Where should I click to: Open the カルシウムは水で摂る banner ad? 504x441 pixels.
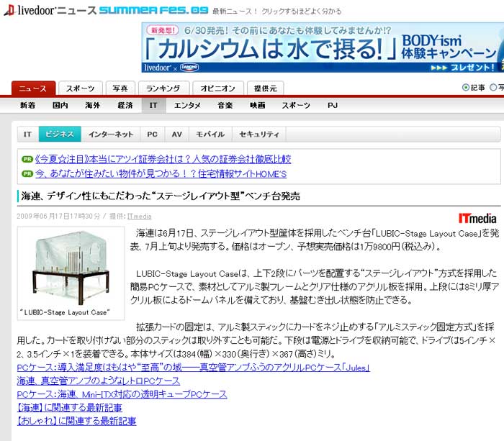pyautogui.click(x=323, y=47)
